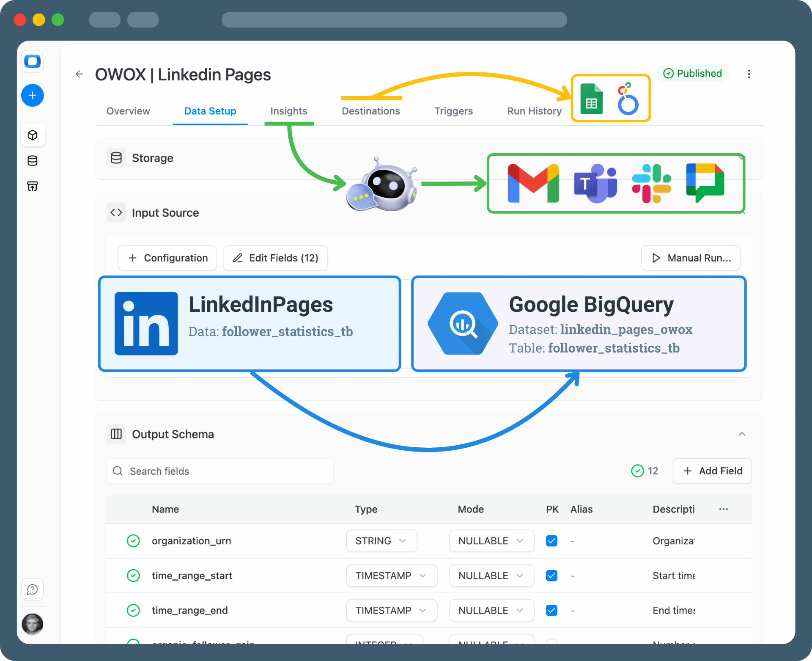
Task: Open the cube data marts sidebar icon
Action: (33, 135)
